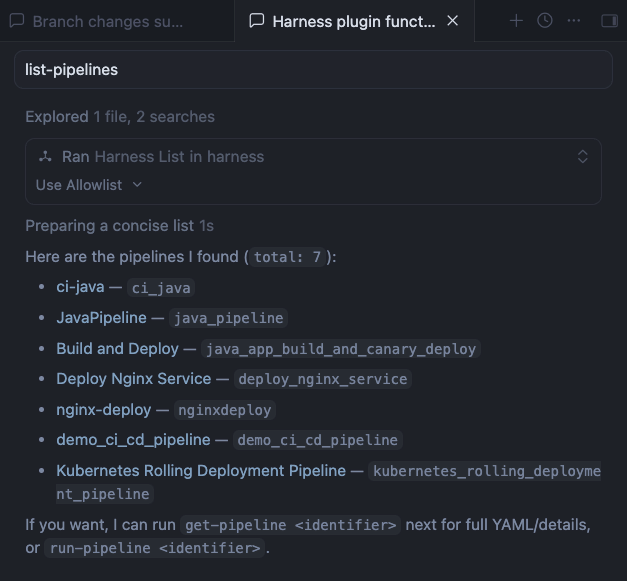The image size is (627, 581).
Task: Click the demo_ci_cd_pipeline pipeline name
Action: [133, 440]
